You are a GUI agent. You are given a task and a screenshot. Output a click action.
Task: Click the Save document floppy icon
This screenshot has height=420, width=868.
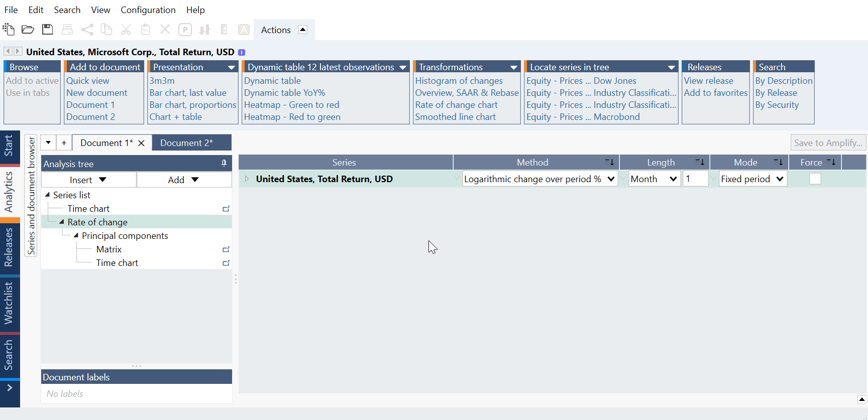(x=47, y=30)
